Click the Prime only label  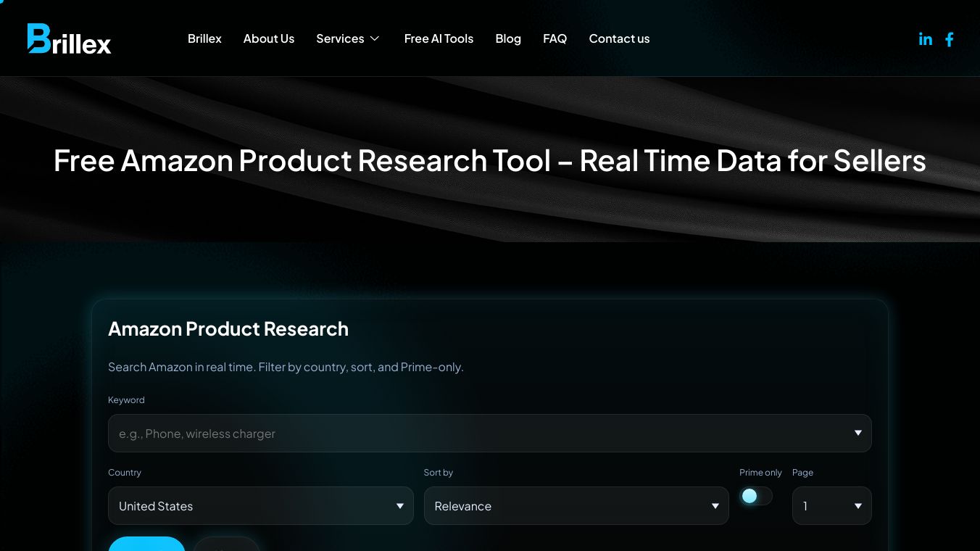[x=760, y=473]
